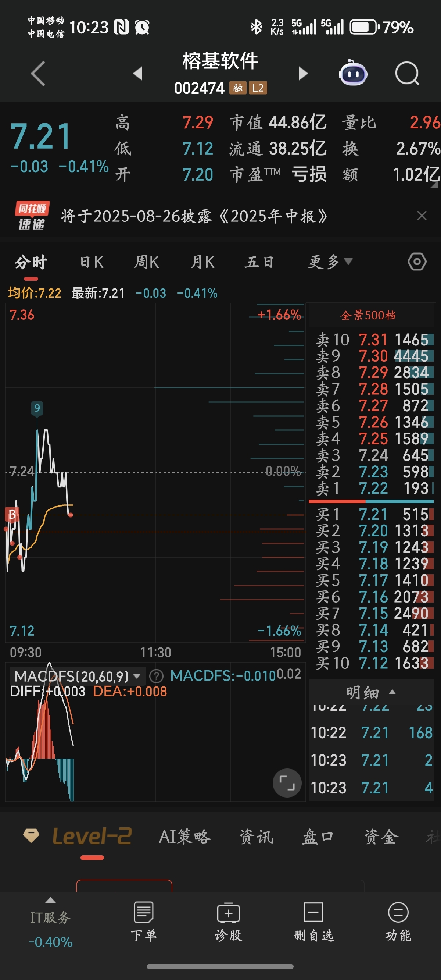Tap the 量比 2.96 volume ratio value
The width and height of the screenshot is (441, 980).
coord(425,122)
